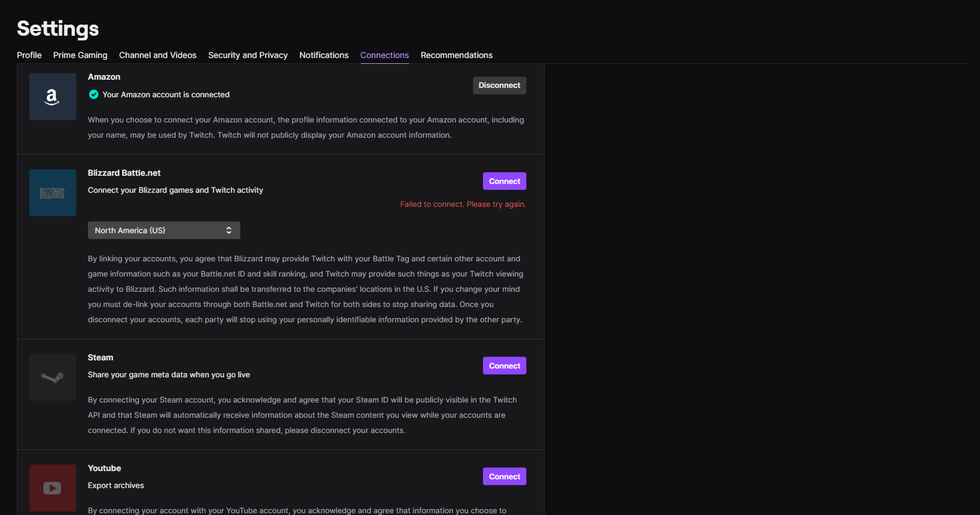
Task: Switch to the Profile tab
Action: (29, 55)
